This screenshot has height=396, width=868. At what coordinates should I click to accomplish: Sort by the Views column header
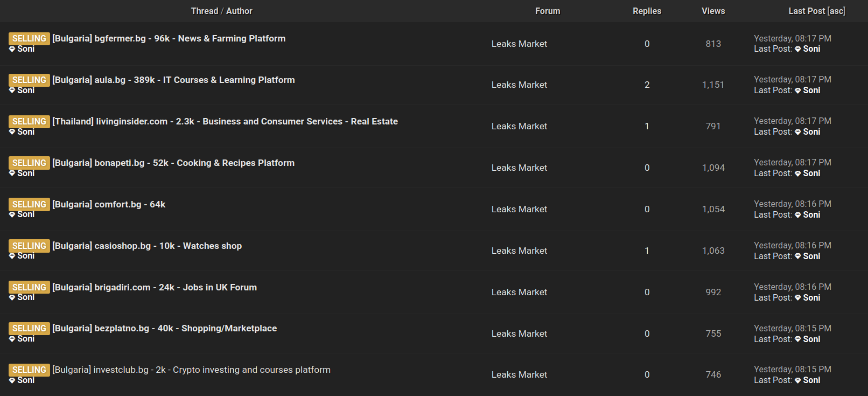pyautogui.click(x=713, y=11)
